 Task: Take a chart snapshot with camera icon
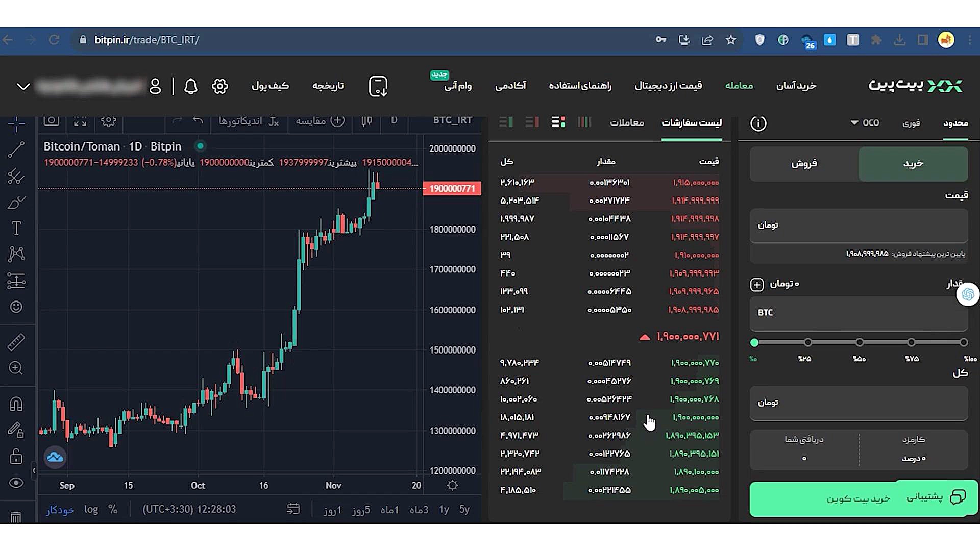52,121
